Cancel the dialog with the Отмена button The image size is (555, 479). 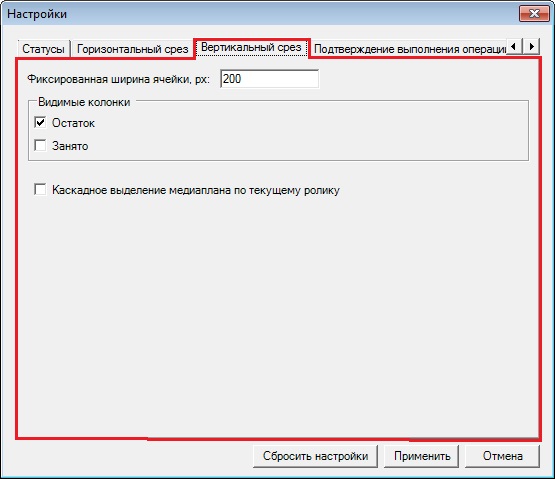coord(503,456)
